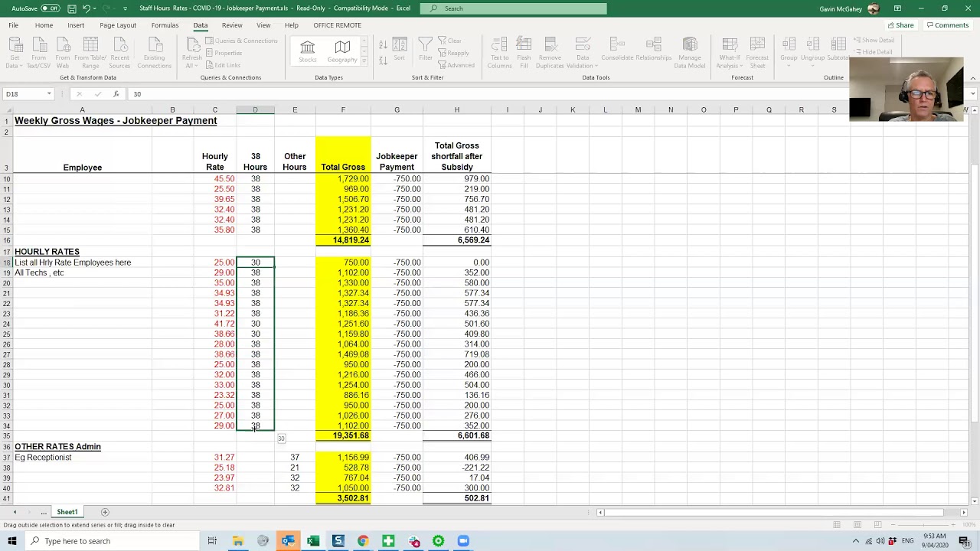The width and height of the screenshot is (980, 551).
Task: Expand the Data Types gallery
Action: tap(364, 60)
